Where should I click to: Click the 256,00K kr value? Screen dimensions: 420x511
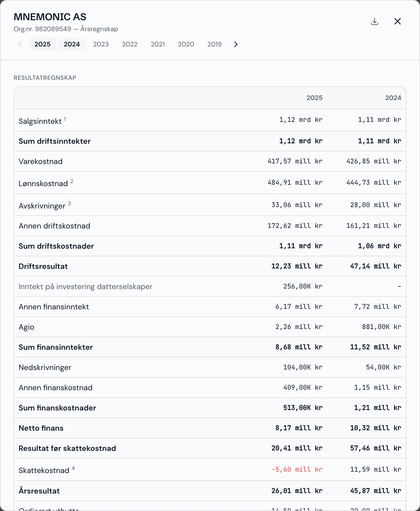point(303,286)
